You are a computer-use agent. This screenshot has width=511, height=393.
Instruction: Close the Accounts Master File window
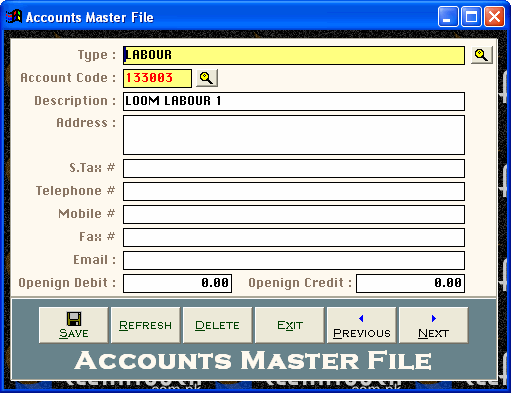[x=494, y=16]
